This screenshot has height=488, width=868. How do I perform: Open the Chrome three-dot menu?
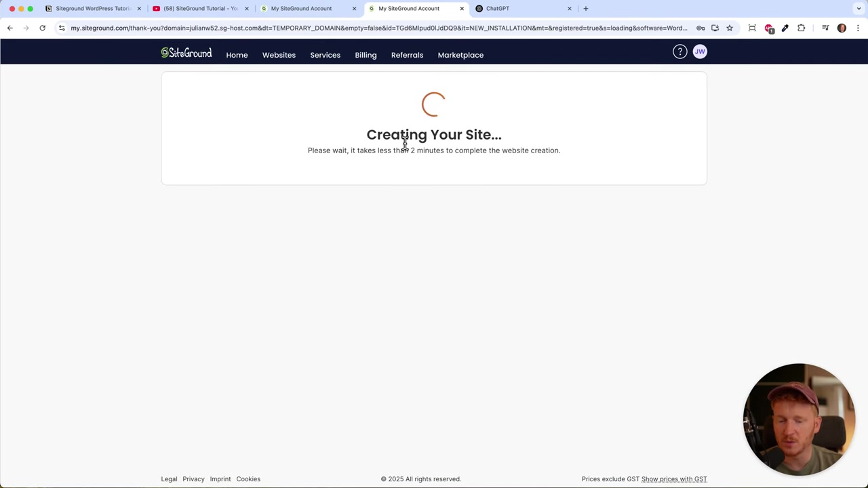858,28
